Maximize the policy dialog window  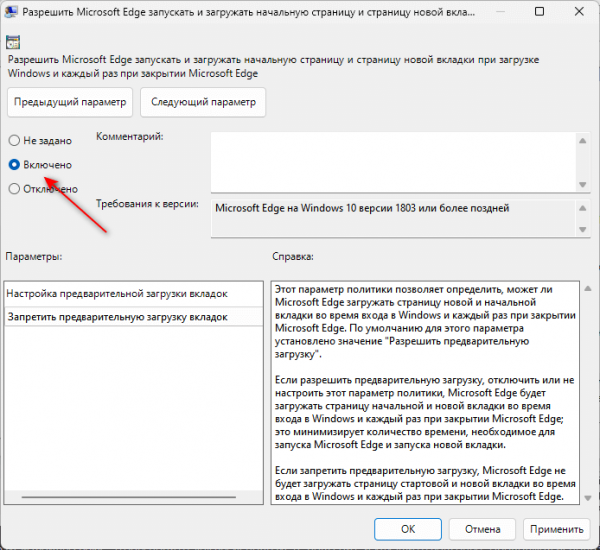pyautogui.click(x=539, y=11)
